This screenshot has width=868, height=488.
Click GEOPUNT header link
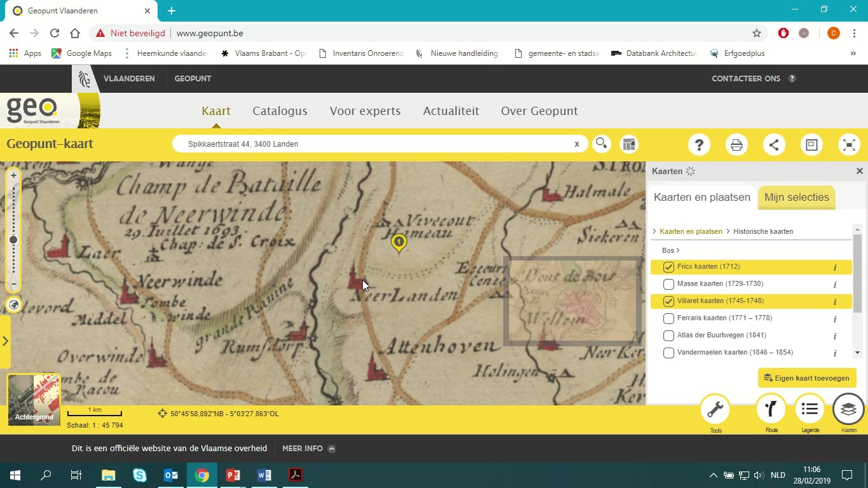[193, 79]
